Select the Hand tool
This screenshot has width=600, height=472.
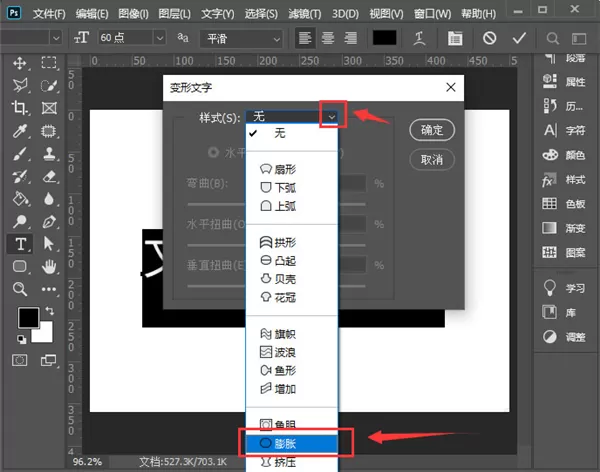(49, 266)
